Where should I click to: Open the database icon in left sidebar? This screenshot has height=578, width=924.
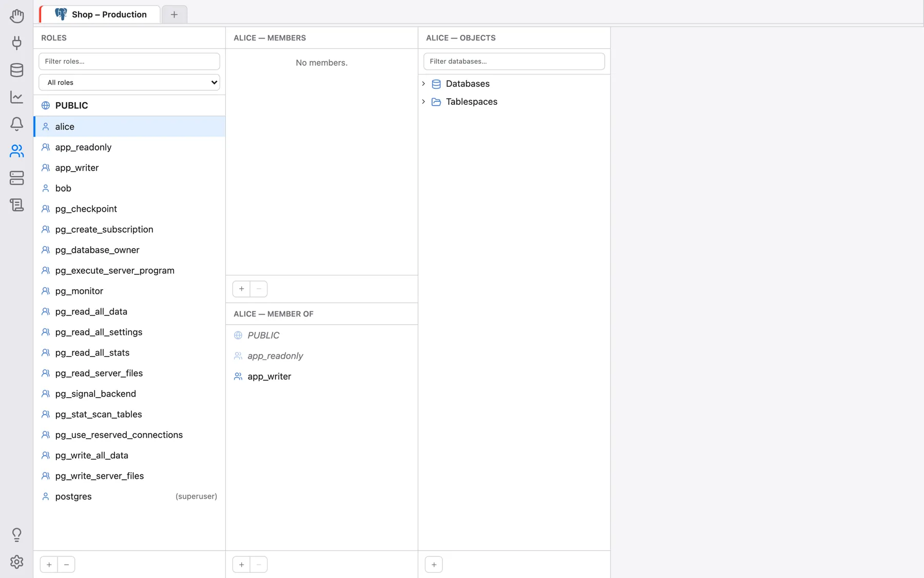(16, 70)
